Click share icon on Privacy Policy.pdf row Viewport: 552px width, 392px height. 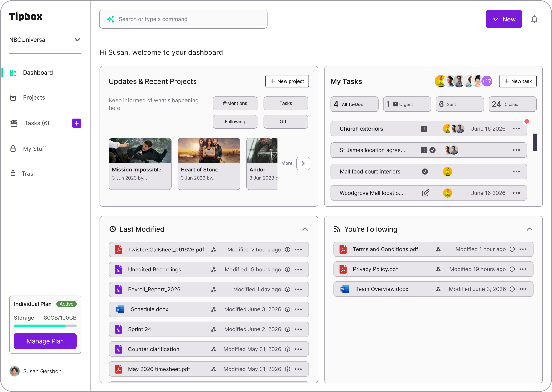tap(438, 269)
